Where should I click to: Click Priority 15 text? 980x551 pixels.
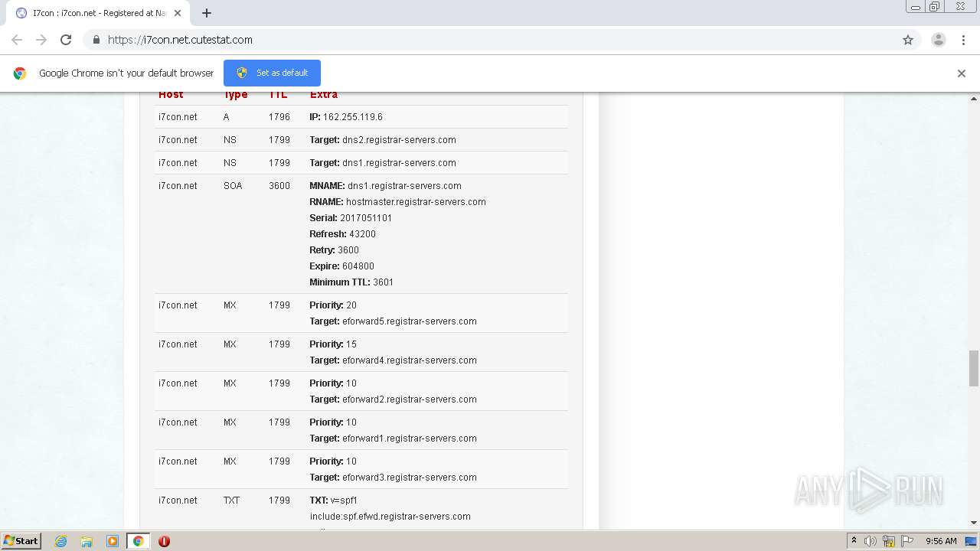[333, 344]
